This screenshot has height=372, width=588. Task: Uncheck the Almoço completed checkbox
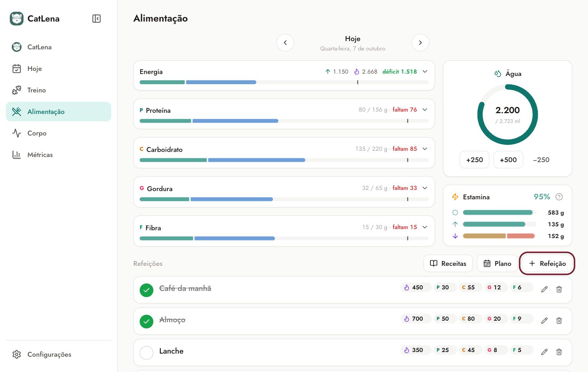(147, 321)
